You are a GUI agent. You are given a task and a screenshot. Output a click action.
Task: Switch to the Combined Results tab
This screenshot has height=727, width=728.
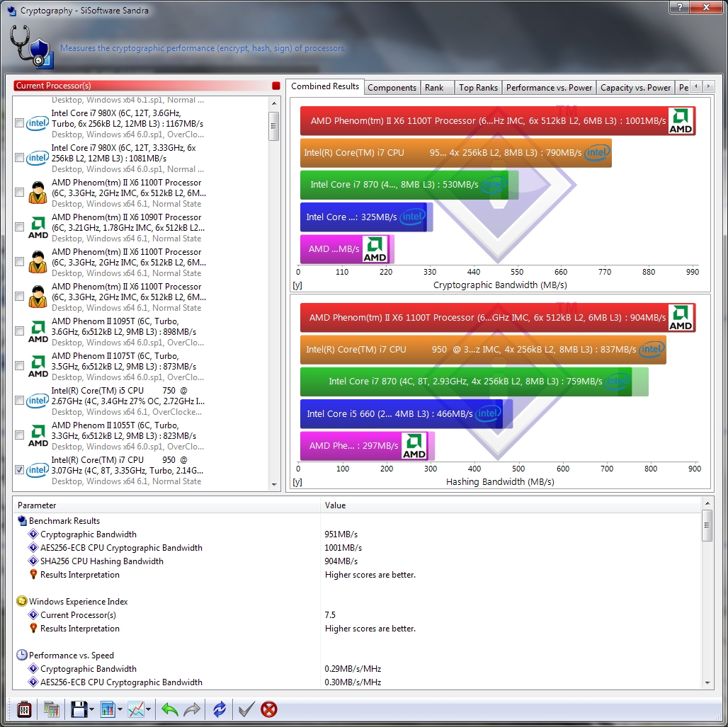pyautogui.click(x=325, y=86)
